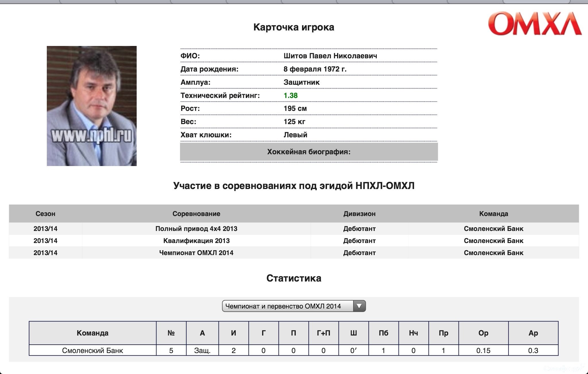Click the Команда header in the competitions table
Viewport: 588px width, 374px height.
(494, 214)
